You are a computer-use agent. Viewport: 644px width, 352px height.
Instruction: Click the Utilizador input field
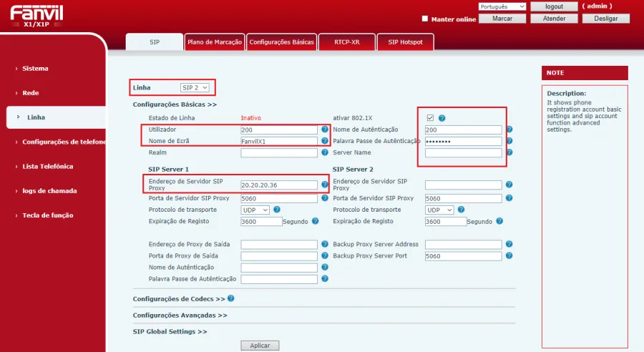tap(279, 129)
